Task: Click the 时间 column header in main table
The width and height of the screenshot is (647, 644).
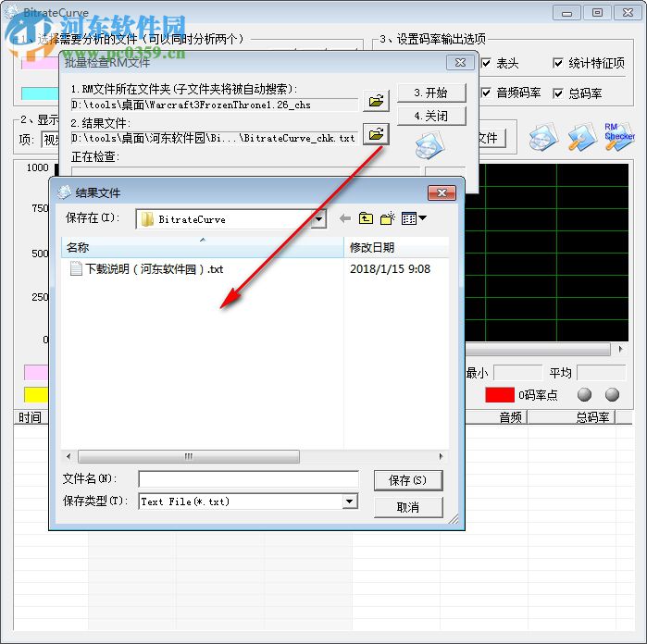Action: coord(31,417)
